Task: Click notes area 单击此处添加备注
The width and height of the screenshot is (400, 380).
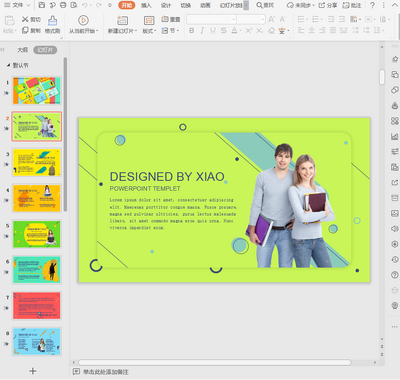Action: 105,372
